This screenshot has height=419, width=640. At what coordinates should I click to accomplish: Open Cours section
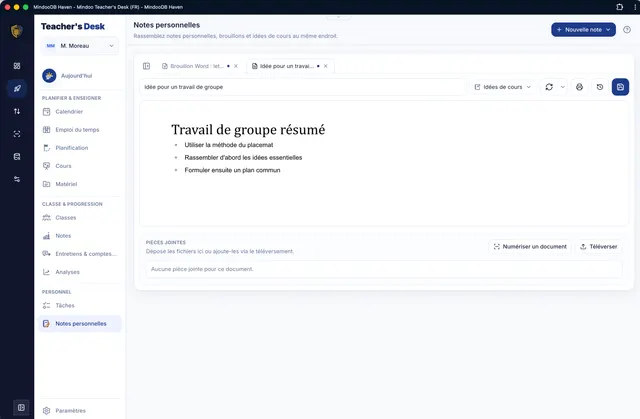(80, 166)
